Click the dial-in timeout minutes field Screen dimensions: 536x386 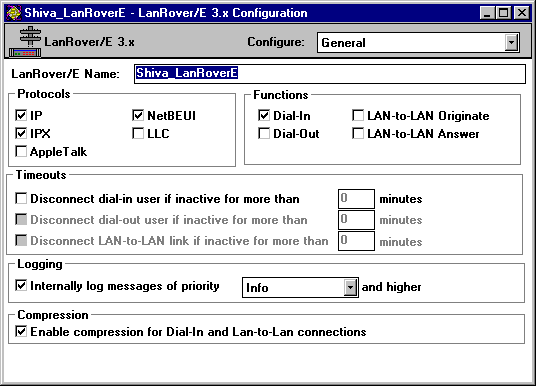click(x=356, y=199)
